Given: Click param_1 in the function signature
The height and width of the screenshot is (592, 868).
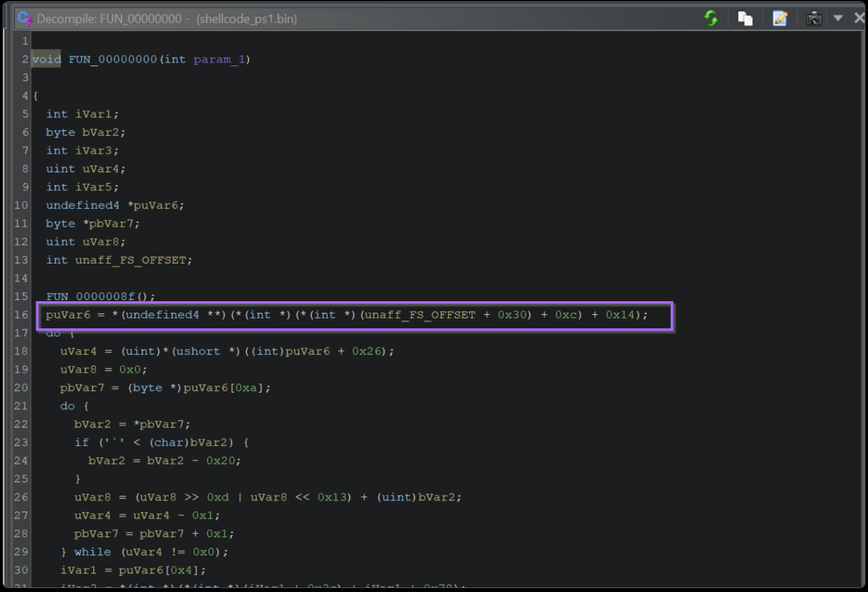Looking at the screenshot, I should 219,60.
